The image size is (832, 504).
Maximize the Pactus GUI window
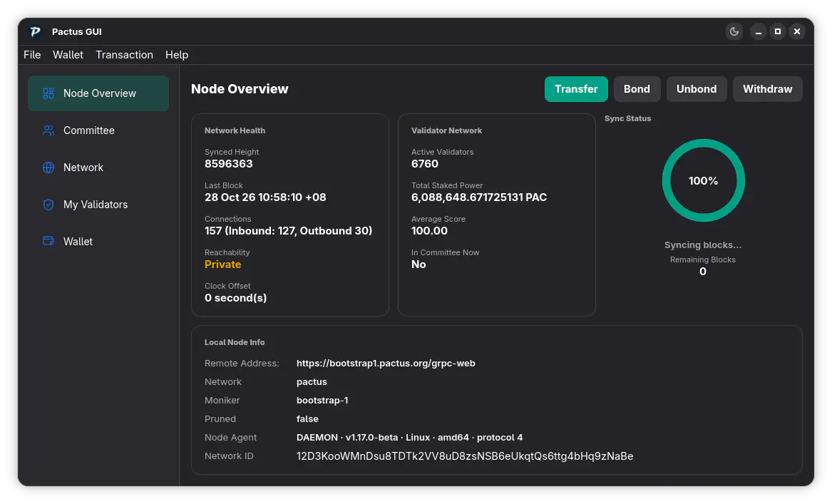pyautogui.click(x=778, y=32)
